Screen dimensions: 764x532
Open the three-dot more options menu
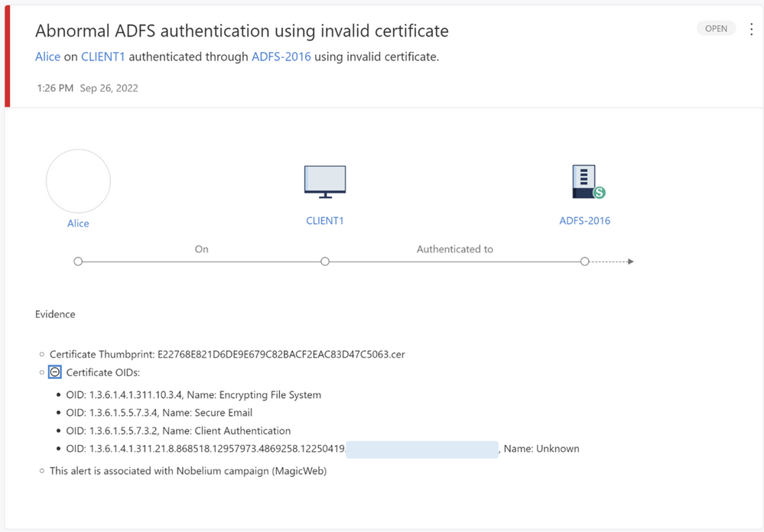pyautogui.click(x=751, y=29)
